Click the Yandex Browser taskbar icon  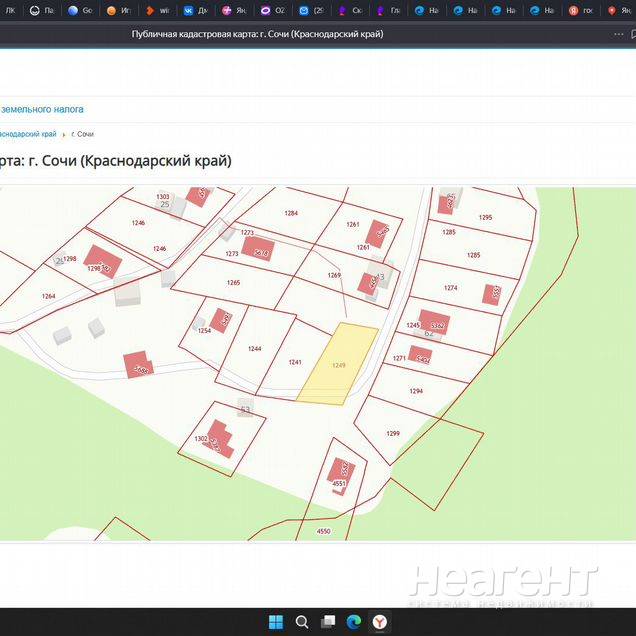(380, 622)
